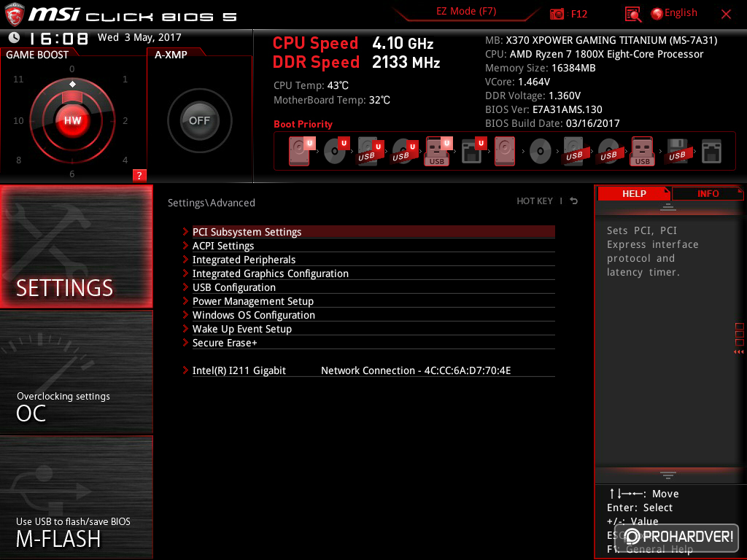Click the MotherBoard Temp 32°C reading
This screenshot has width=747, height=560.
click(x=332, y=100)
